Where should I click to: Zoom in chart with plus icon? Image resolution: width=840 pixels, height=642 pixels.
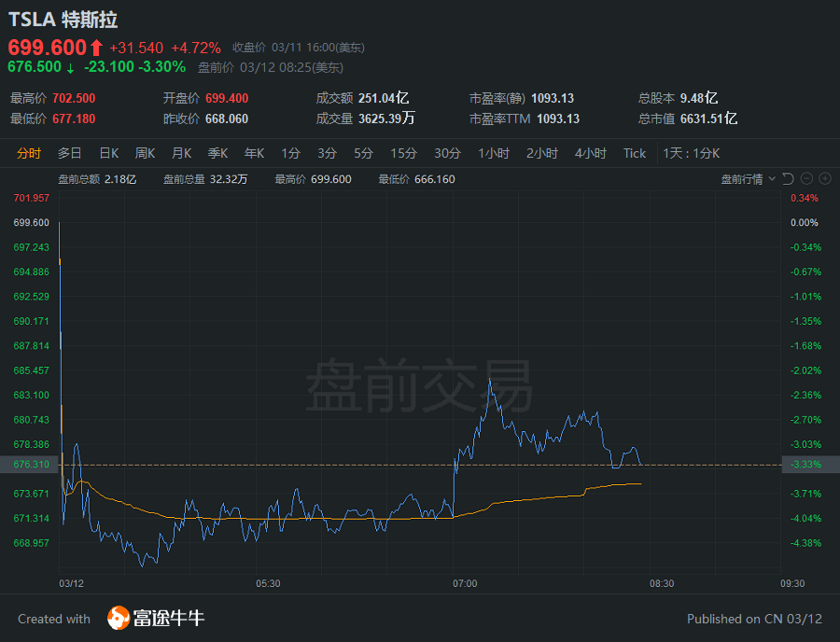[x=826, y=178]
